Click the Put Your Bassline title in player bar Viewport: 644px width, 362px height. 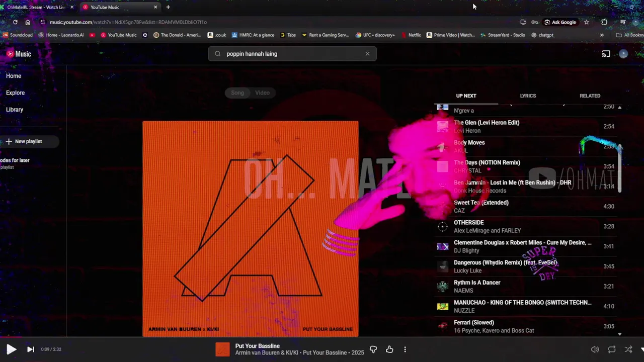[257, 346]
